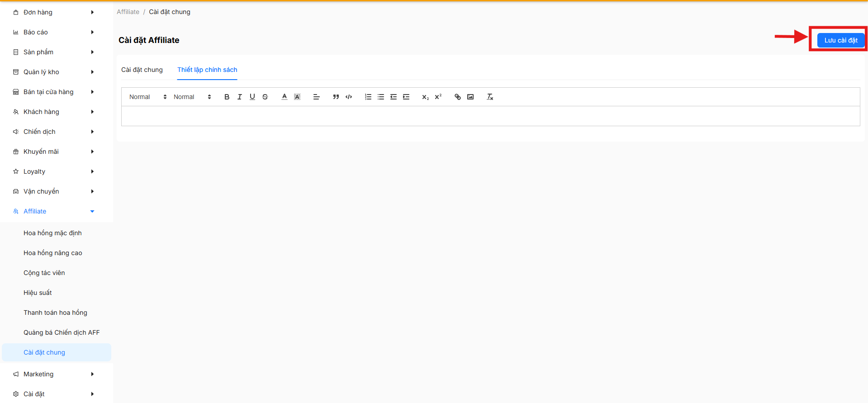Expand the Báo cáo menu arrow

[x=92, y=32]
